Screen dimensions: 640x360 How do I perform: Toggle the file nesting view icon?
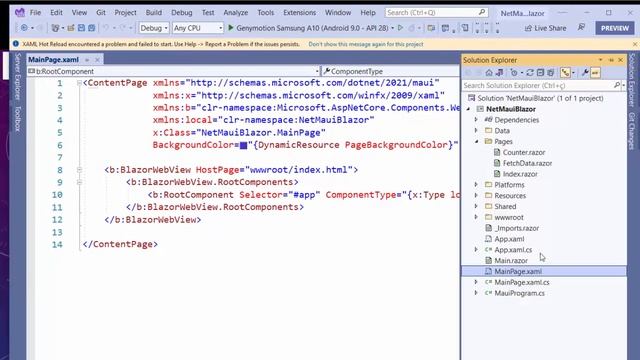[x=565, y=73]
